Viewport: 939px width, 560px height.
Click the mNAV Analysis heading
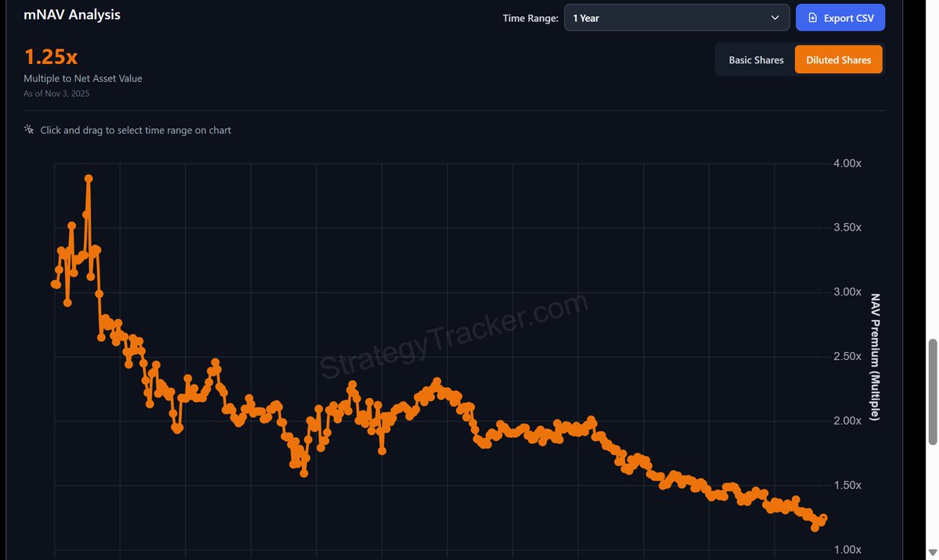pos(72,14)
